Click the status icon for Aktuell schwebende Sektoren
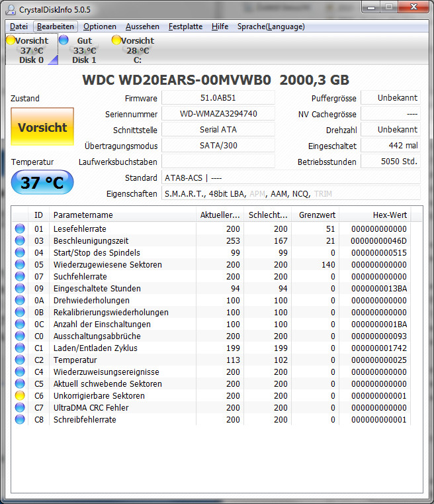The width and height of the screenshot is (434, 504). click(20, 383)
